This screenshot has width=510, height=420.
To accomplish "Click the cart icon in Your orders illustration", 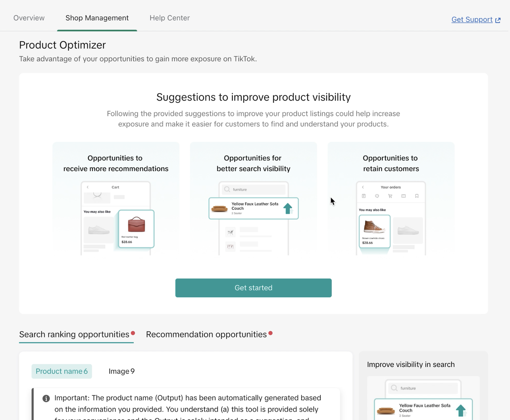I will click(x=390, y=196).
